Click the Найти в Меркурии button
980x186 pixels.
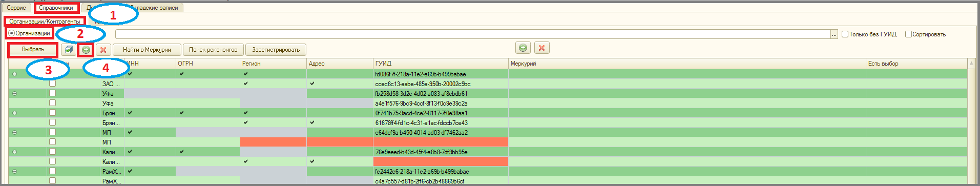point(147,50)
